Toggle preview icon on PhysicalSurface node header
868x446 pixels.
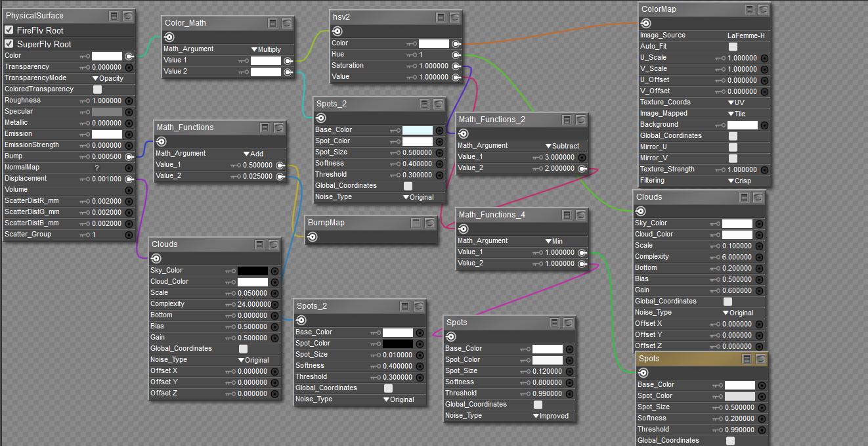coord(128,15)
